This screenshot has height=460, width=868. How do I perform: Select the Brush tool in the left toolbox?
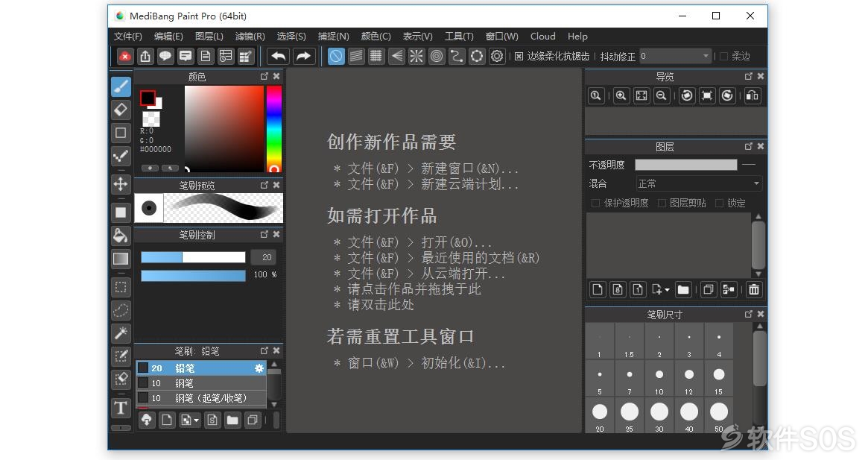click(121, 86)
